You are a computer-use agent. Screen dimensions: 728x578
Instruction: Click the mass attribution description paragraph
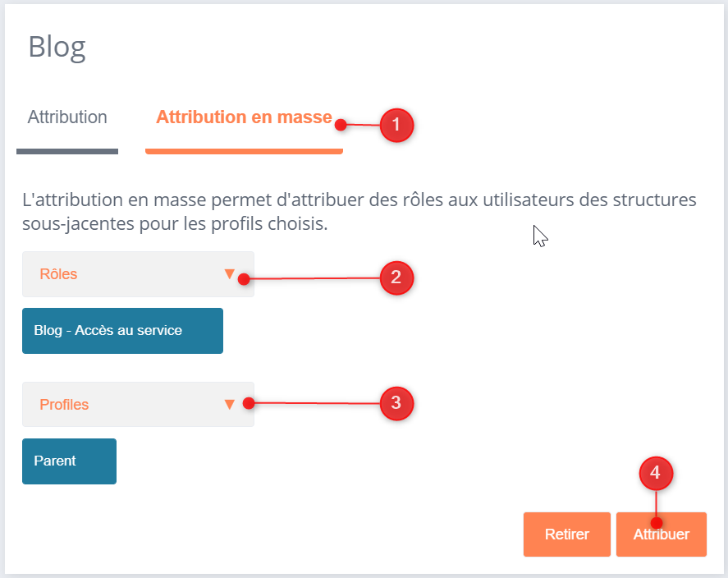(x=361, y=212)
